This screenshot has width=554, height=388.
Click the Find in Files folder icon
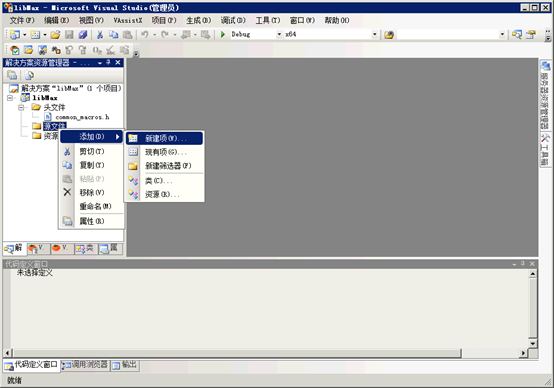coord(389,35)
